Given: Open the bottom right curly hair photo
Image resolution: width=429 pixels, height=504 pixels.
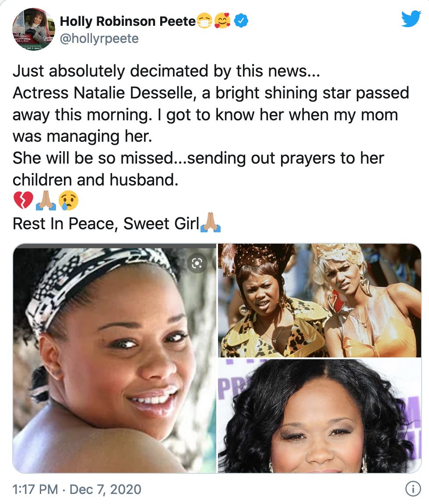Looking at the screenshot, I should [319, 416].
